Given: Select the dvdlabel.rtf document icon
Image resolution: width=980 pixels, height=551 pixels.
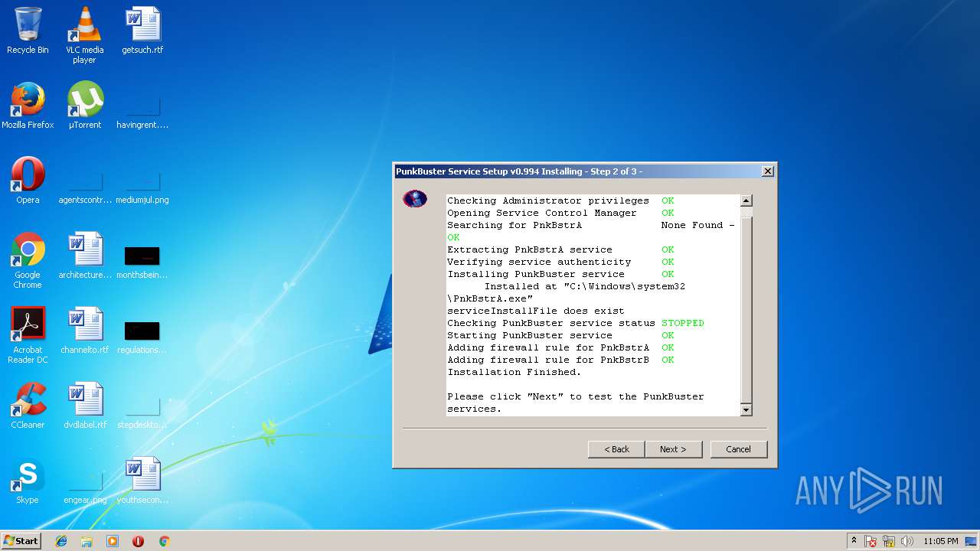Looking at the screenshot, I should tap(84, 406).
